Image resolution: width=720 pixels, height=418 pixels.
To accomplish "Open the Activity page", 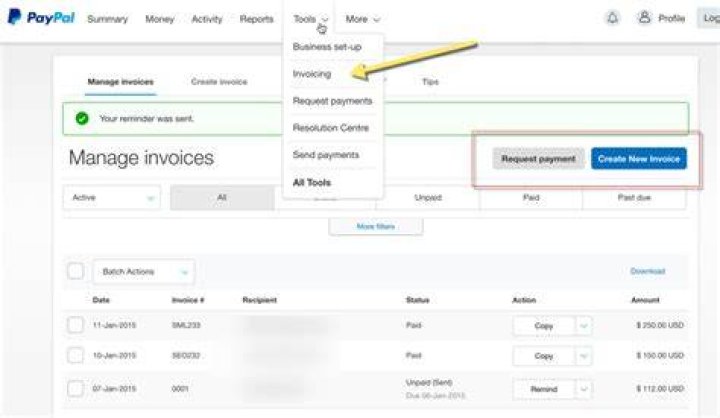I will point(207,19).
